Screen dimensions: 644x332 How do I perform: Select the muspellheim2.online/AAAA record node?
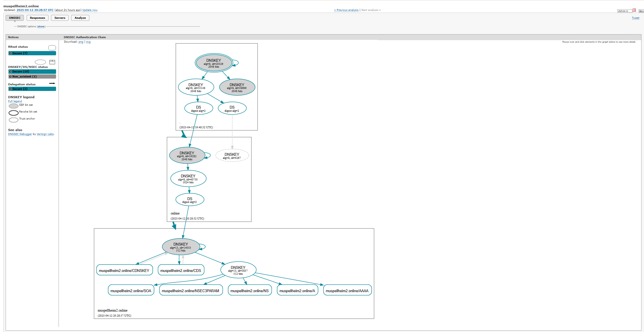(347, 290)
